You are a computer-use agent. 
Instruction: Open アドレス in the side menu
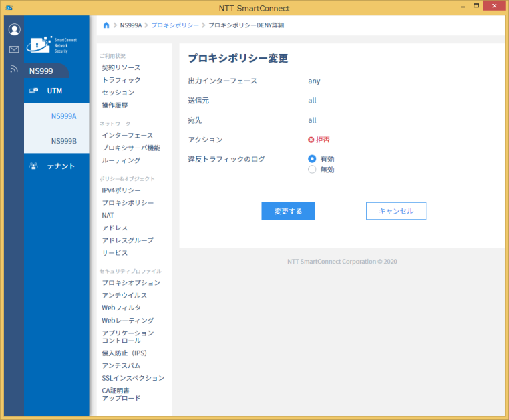(x=115, y=228)
